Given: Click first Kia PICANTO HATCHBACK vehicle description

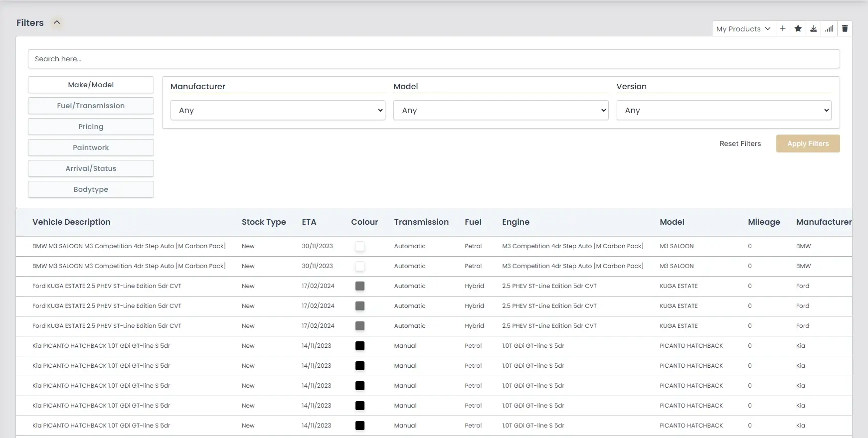Looking at the screenshot, I should tap(101, 346).
